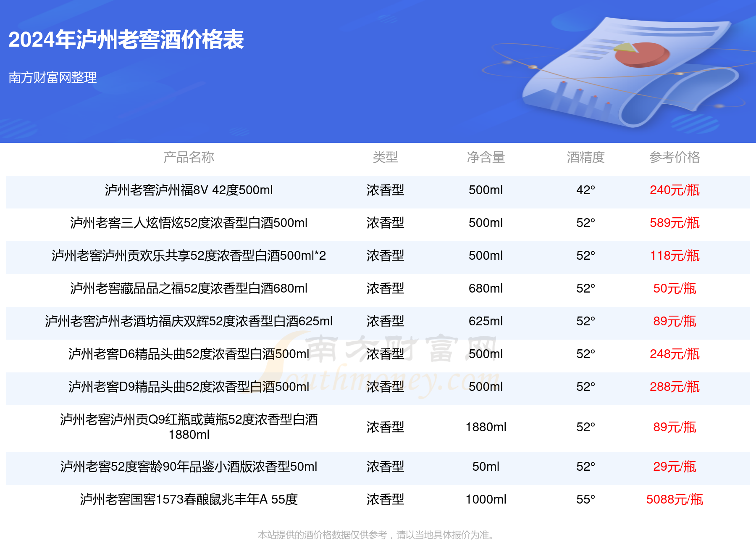Click price 118元/瓶
Viewport: 756px width, 554px height.
[x=675, y=256]
